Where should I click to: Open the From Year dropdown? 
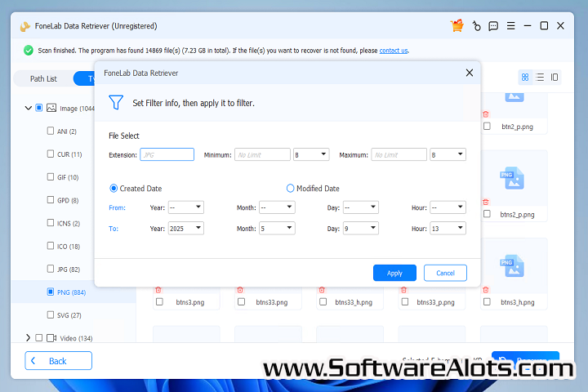coord(185,207)
